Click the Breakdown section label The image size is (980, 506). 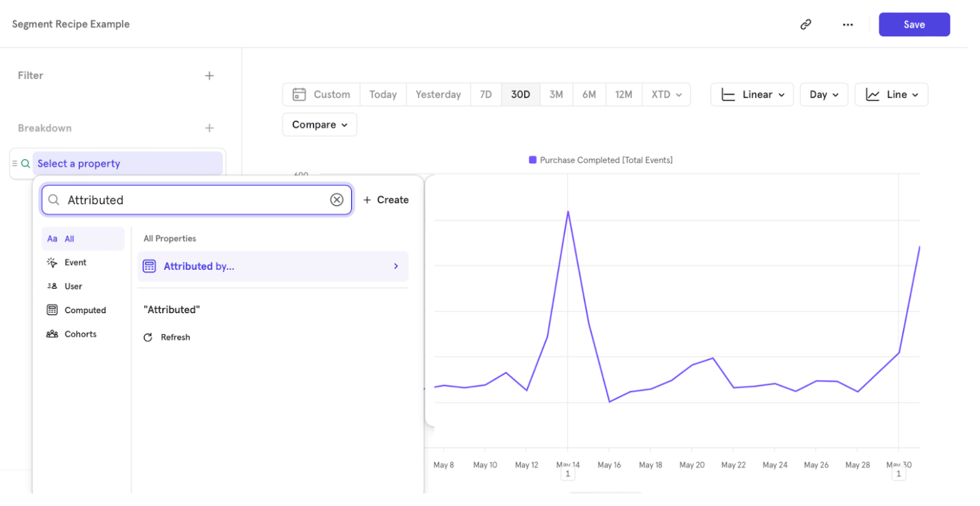44,128
